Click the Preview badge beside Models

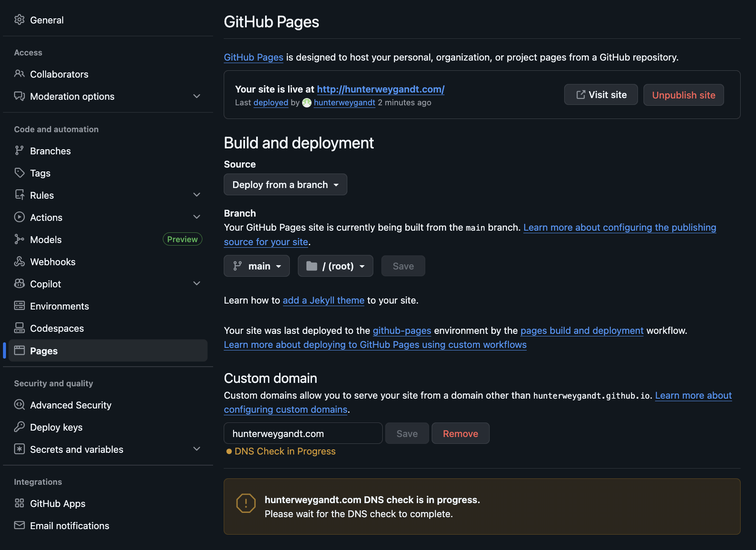click(182, 239)
